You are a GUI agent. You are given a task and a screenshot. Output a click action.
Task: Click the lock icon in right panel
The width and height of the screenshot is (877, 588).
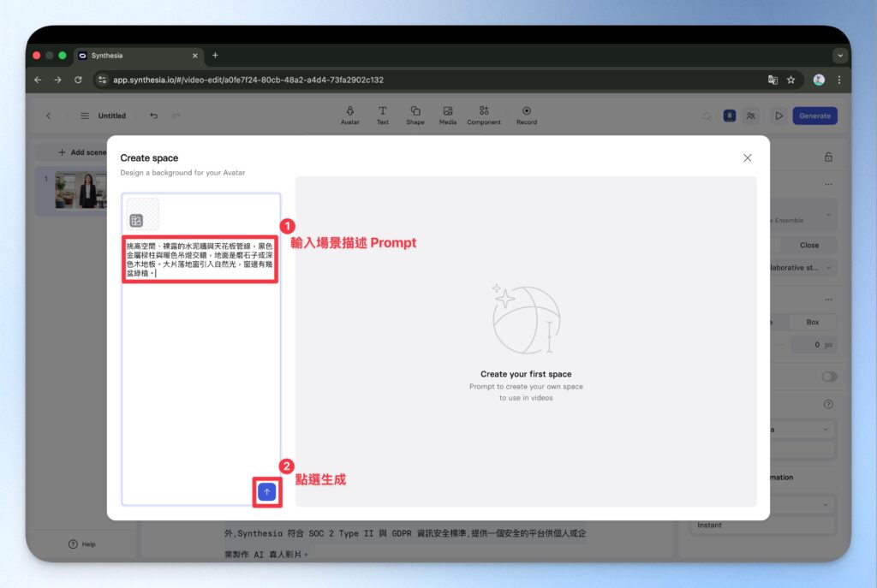coord(827,157)
